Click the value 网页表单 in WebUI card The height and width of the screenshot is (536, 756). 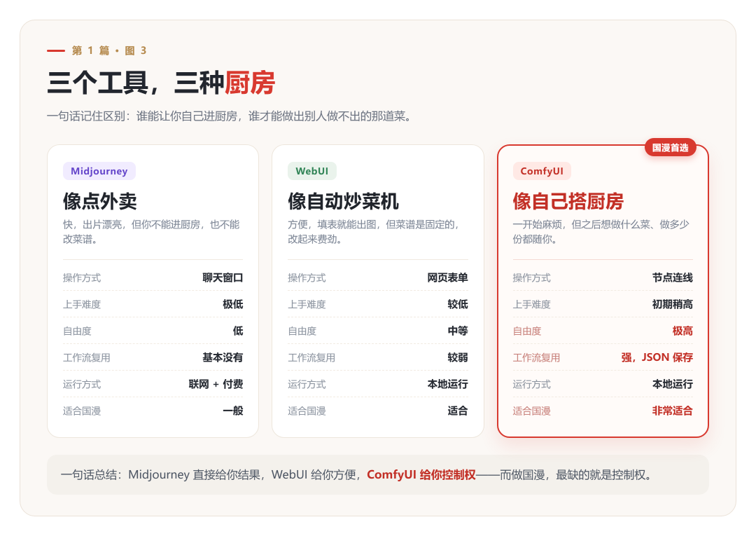click(x=447, y=278)
